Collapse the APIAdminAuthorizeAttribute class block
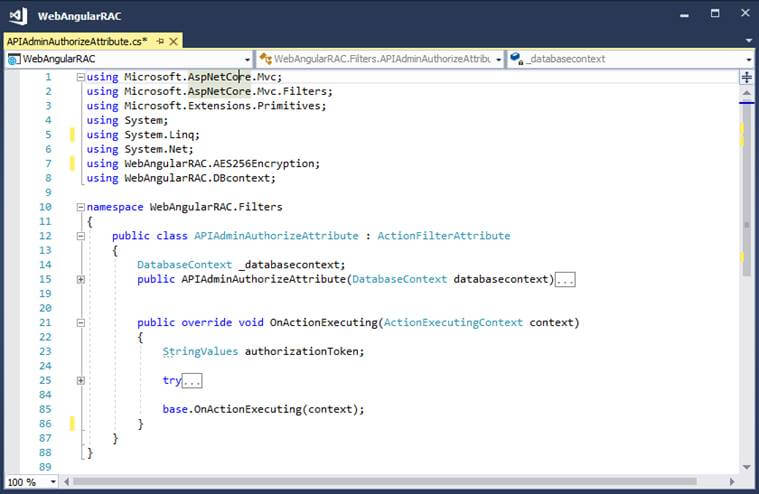This screenshot has width=759, height=494. pos(81,236)
